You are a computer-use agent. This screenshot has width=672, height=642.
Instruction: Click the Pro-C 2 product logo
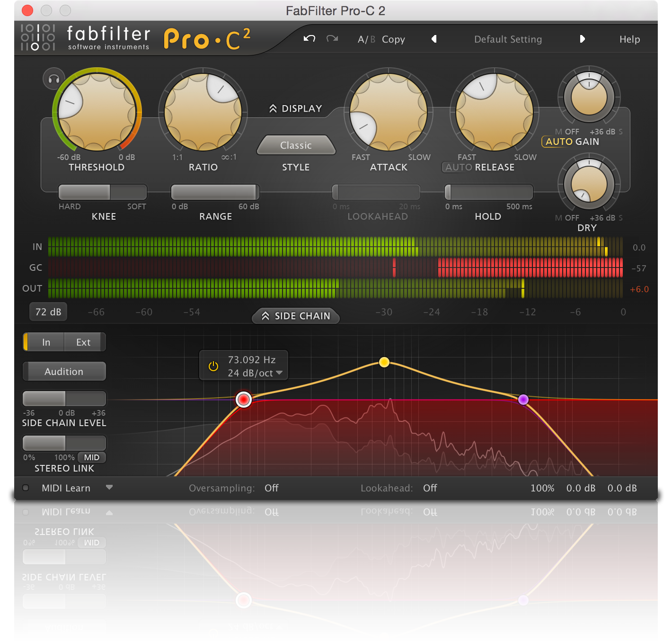pyautogui.click(x=207, y=39)
